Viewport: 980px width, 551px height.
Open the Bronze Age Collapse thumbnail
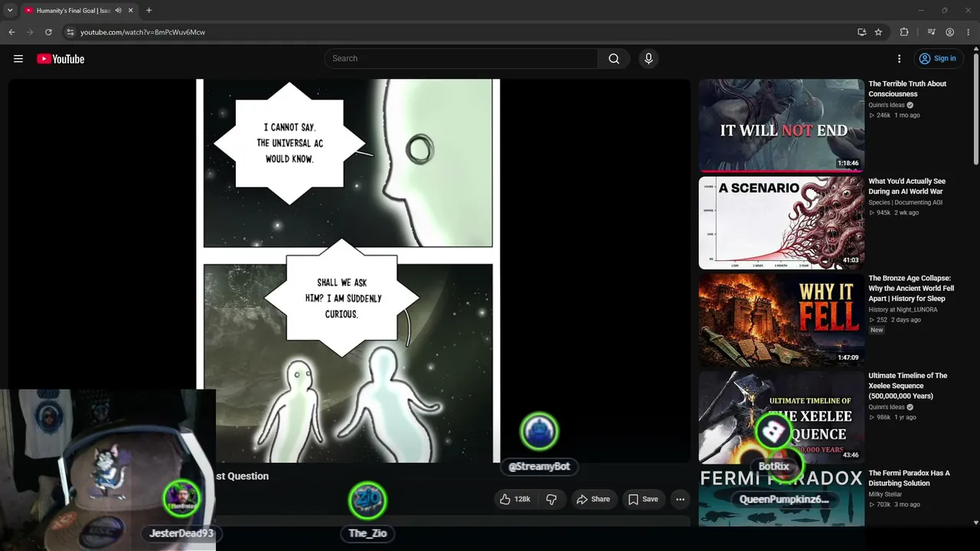(781, 320)
